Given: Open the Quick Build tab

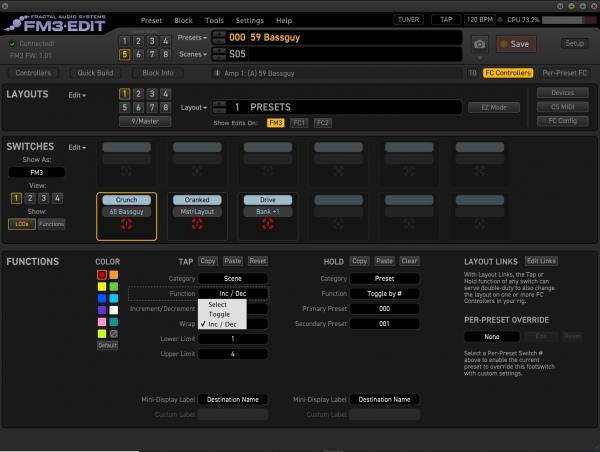Looking at the screenshot, I should 95,73.
